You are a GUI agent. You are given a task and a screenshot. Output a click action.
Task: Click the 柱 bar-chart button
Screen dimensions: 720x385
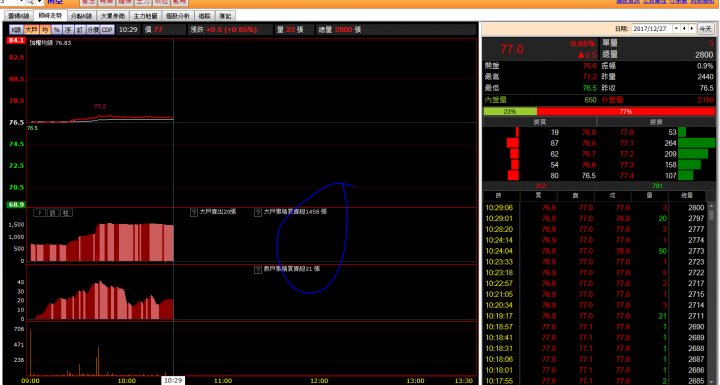pos(67,213)
